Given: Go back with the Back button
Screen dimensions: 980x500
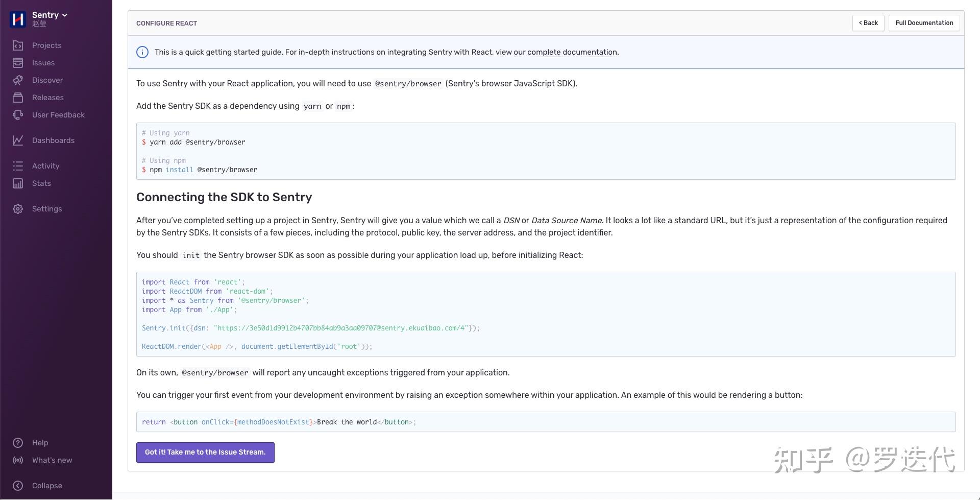Looking at the screenshot, I should (868, 23).
